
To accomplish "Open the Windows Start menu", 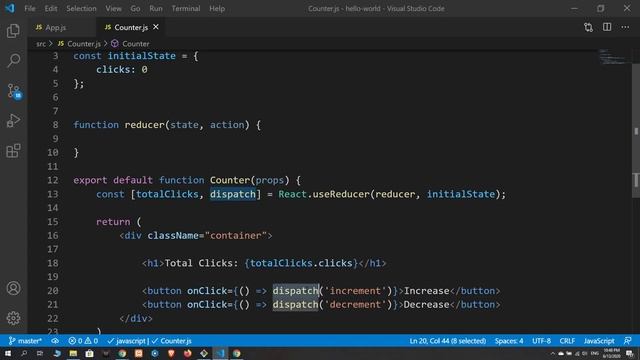I will 8,353.
